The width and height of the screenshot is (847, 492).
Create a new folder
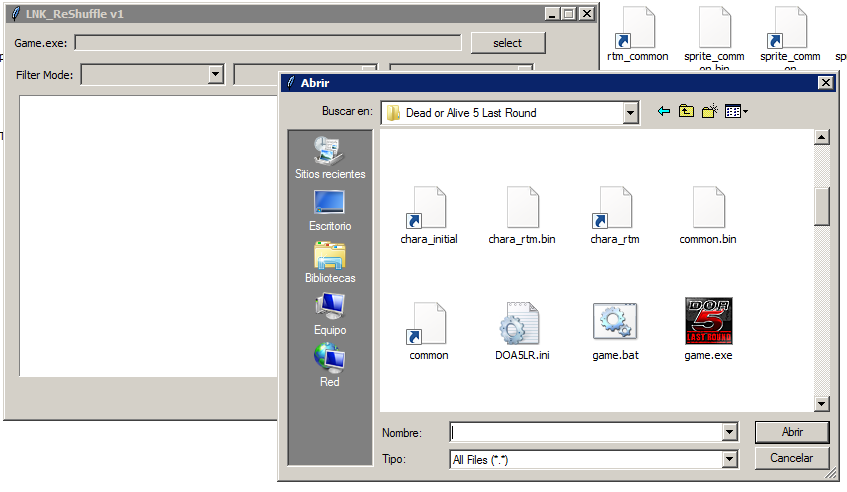(x=710, y=112)
